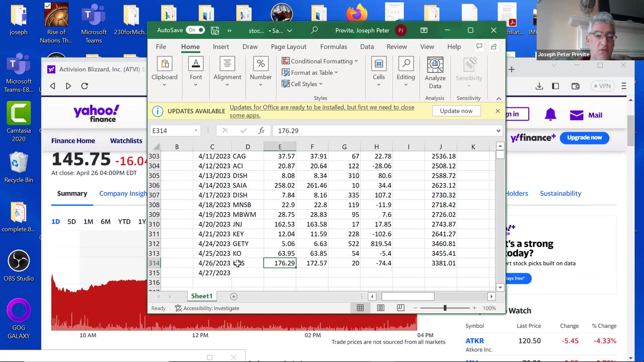The width and height of the screenshot is (644, 362).
Task: Open Yahoo Mail link
Action: click(586, 115)
